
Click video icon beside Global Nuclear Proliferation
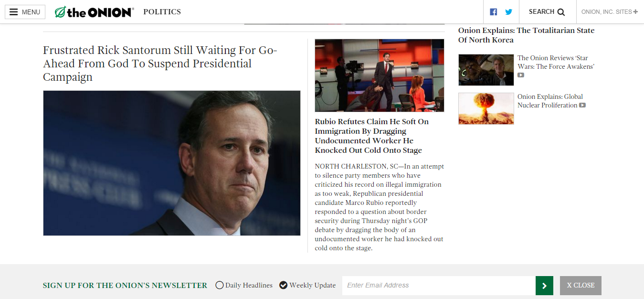coord(582,105)
